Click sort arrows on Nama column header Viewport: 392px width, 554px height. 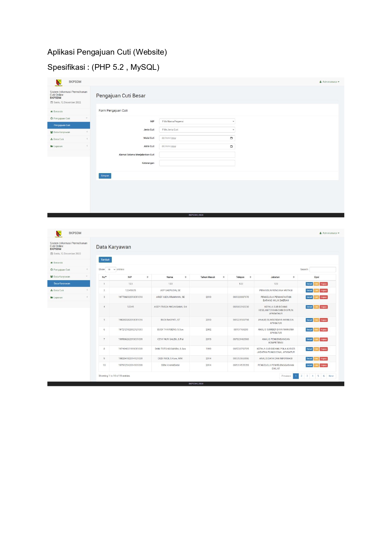tap(185, 277)
